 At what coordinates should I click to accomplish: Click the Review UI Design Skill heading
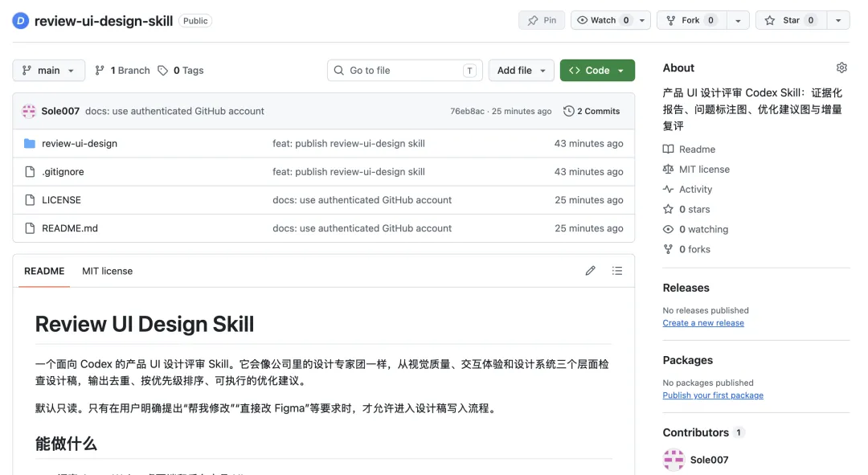145,324
